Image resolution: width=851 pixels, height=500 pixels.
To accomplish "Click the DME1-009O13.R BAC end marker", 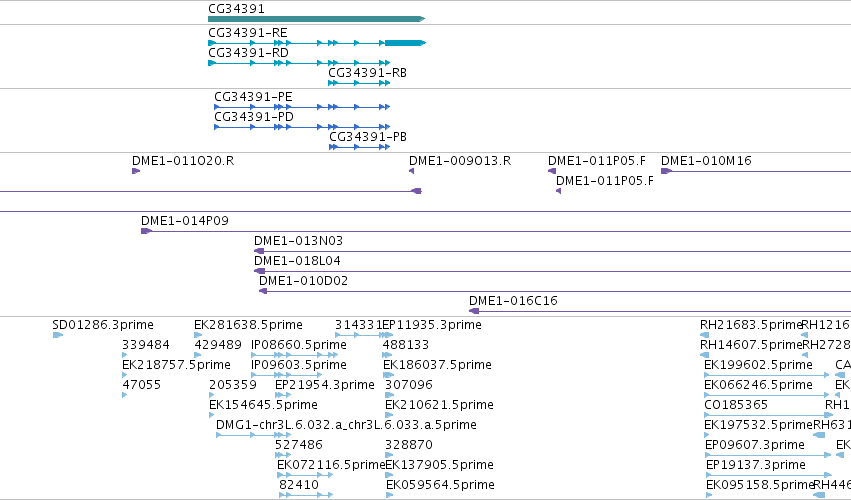I will coord(411,171).
